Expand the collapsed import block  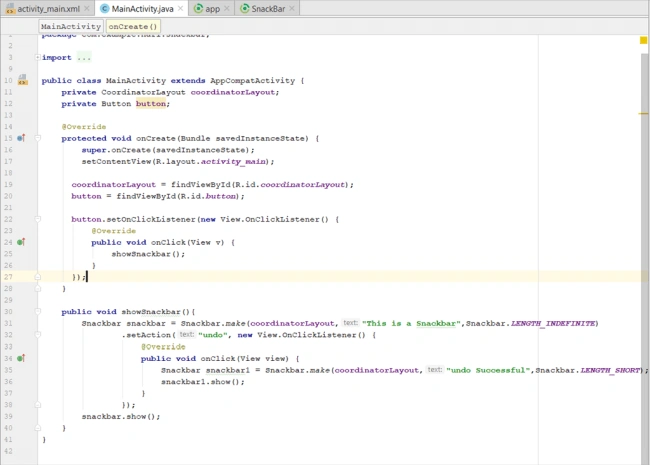pos(38,57)
